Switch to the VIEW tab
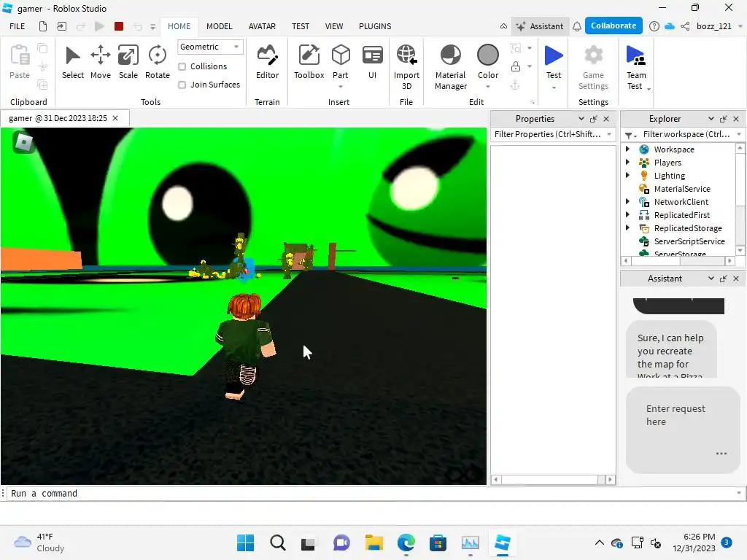The width and height of the screenshot is (747, 560). [x=334, y=26]
